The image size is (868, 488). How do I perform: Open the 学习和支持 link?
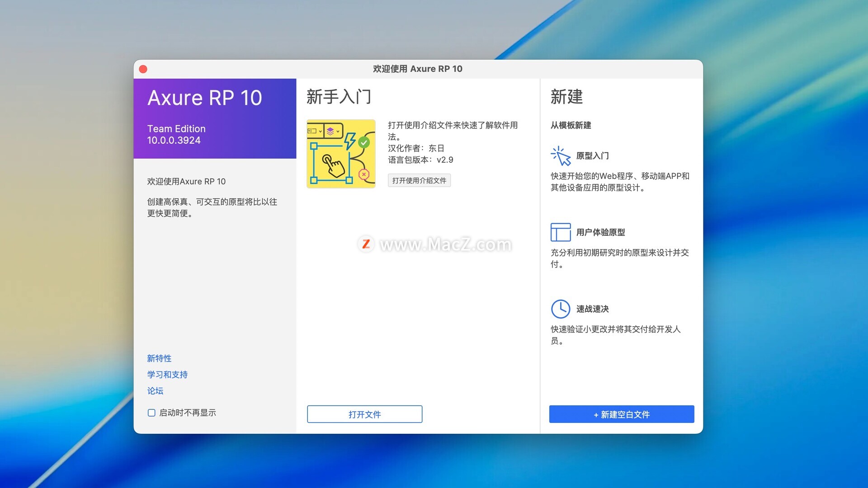coord(167,375)
